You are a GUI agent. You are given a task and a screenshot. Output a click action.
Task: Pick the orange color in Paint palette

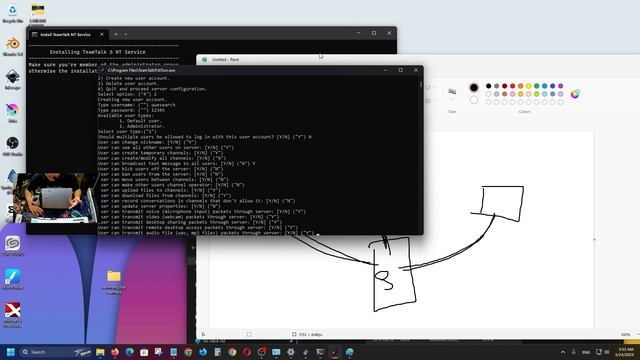click(x=520, y=86)
